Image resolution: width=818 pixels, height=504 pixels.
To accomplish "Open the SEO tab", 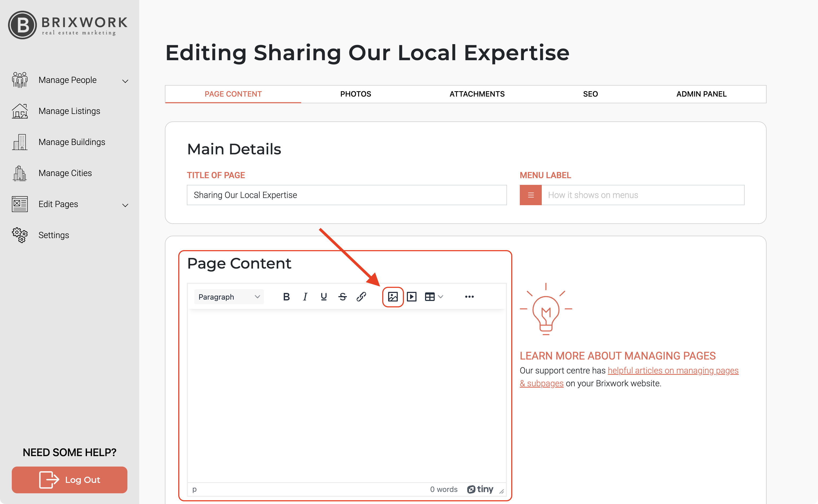I will (x=590, y=94).
